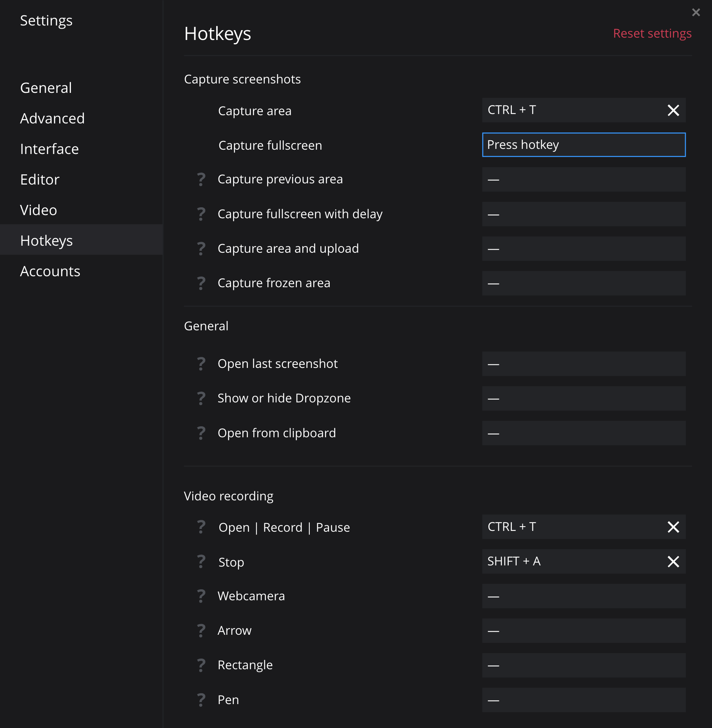This screenshot has height=728, width=712.
Task: Click the Reset settings link
Action: pyautogui.click(x=652, y=33)
